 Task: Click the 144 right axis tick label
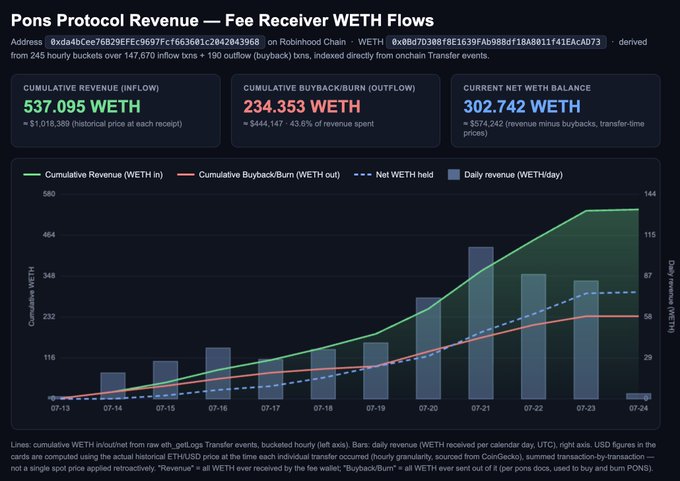point(650,194)
